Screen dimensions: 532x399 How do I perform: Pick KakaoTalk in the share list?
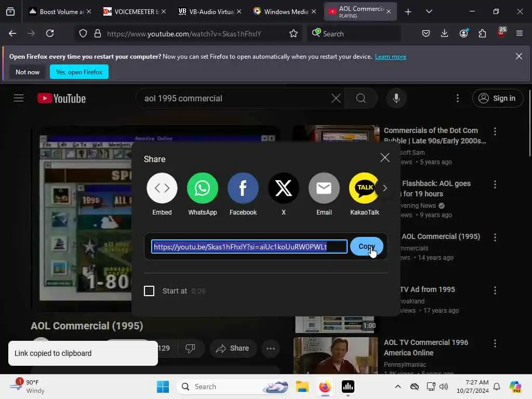click(364, 188)
